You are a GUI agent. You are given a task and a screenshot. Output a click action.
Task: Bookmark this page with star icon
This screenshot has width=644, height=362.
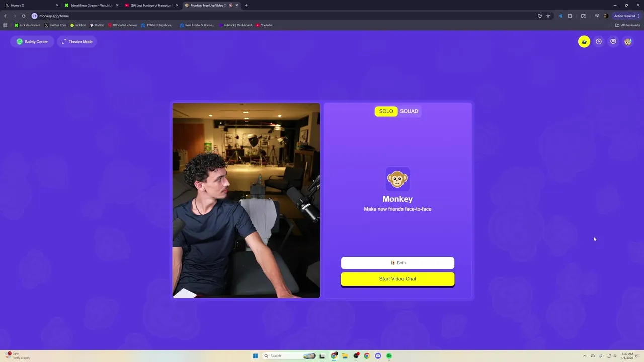pyautogui.click(x=548, y=16)
